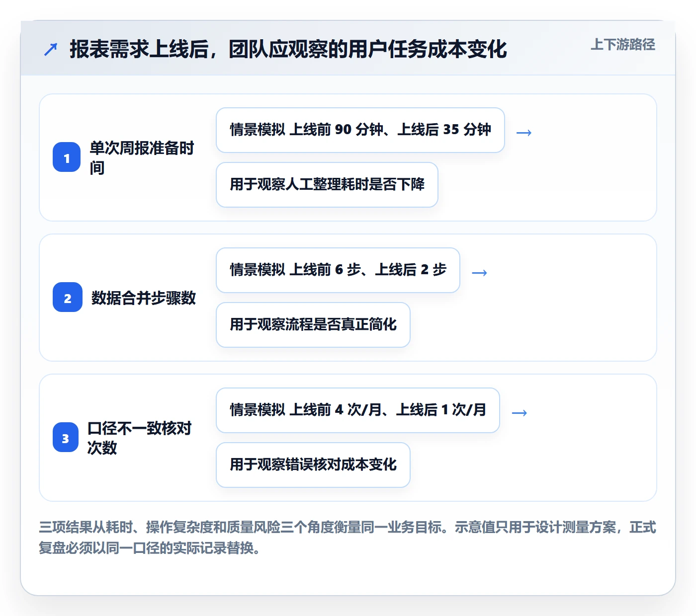Click the arrow after the 4 次/月 chip

[519, 412]
